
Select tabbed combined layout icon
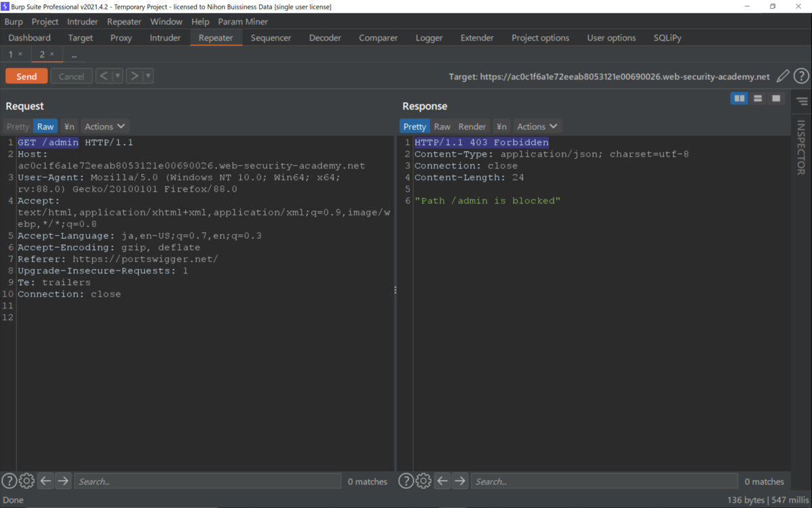[x=776, y=99]
